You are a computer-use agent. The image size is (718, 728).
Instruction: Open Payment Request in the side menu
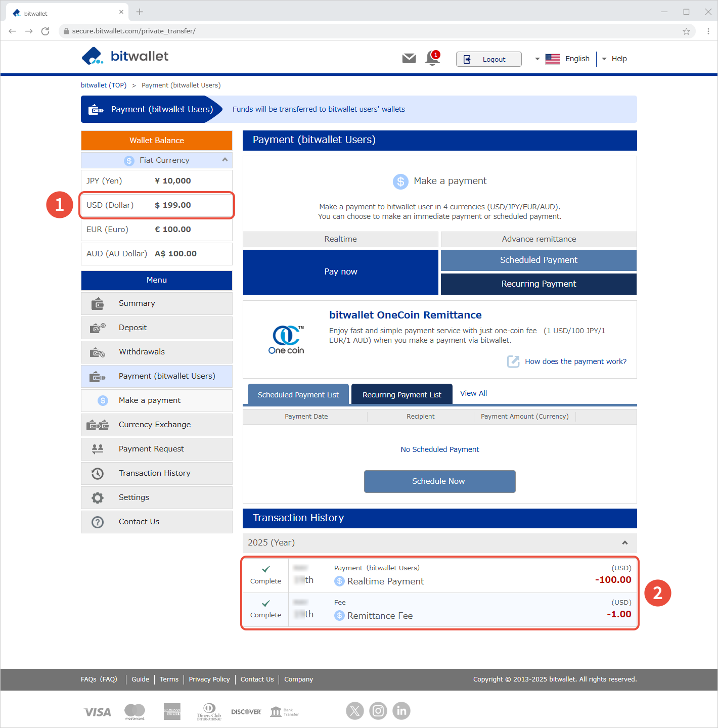click(157, 449)
